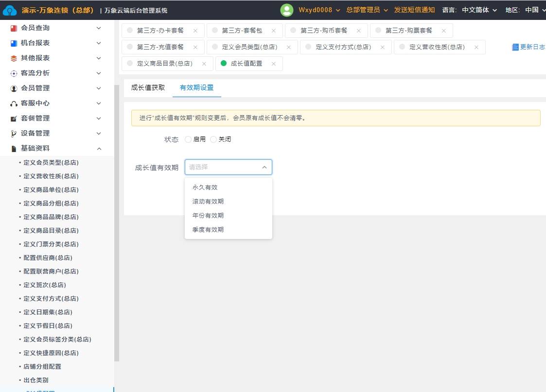Click the green user avatar icon
This screenshot has height=392, width=546.
point(287,10)
